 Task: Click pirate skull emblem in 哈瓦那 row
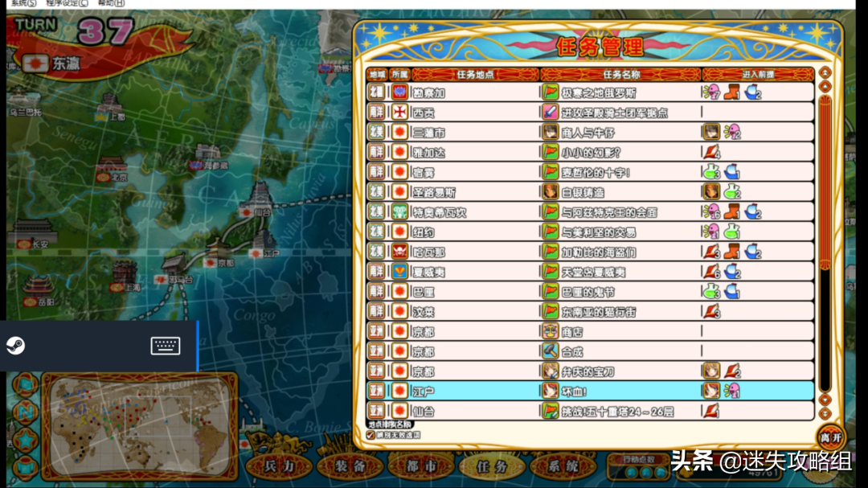(x=399, y=252)
